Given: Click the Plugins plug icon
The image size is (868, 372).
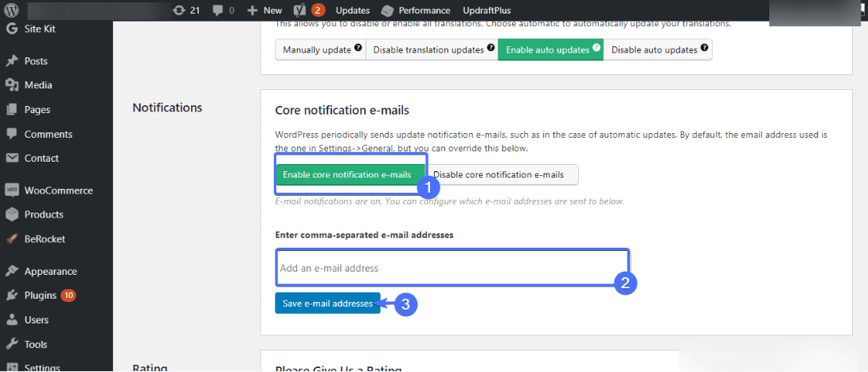Looking at the screenshot, I should tap(11, 296).
